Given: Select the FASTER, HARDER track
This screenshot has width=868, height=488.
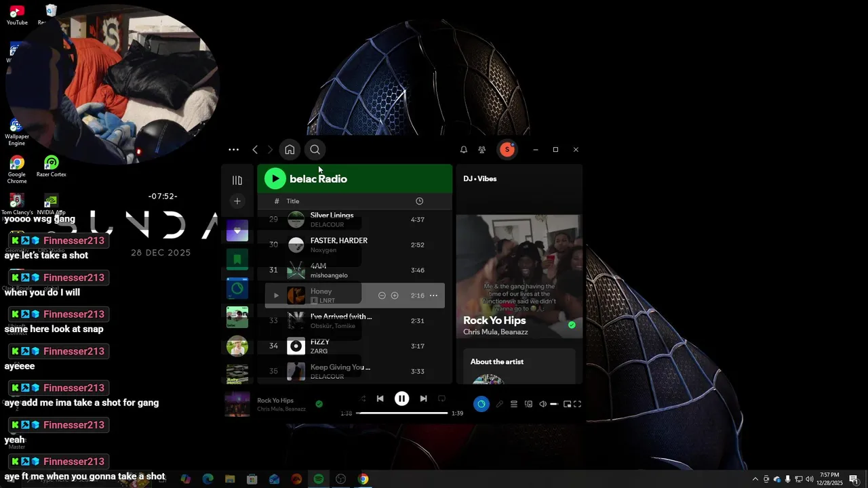Looking at the screenshot, I should tap(355, 245).
